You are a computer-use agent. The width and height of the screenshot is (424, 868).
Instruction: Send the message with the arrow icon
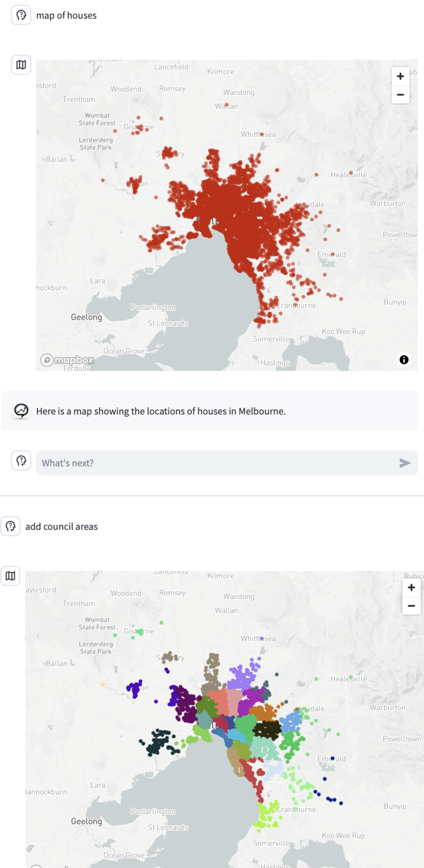(405, 463)
